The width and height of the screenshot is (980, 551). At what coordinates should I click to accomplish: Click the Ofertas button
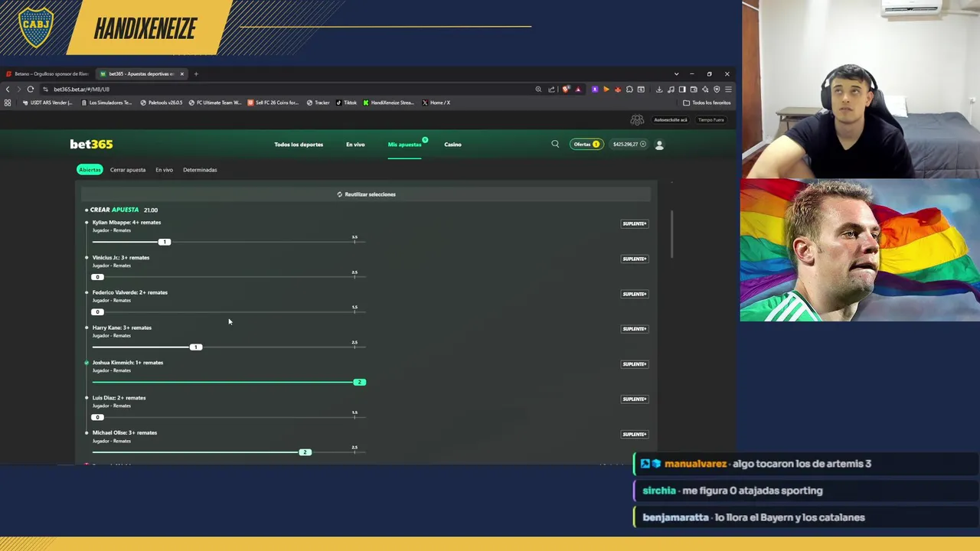pyautogui.click(x=586, y=144)
